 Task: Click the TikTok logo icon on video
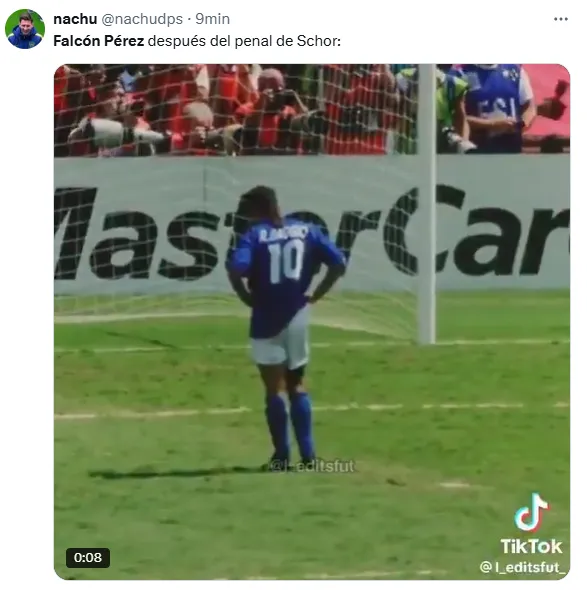coord(531,512)
